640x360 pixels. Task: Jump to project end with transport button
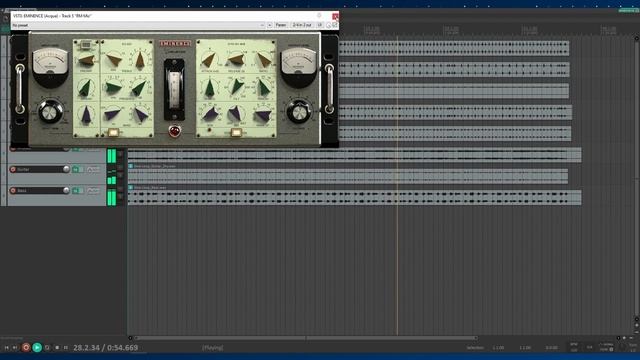15,347
